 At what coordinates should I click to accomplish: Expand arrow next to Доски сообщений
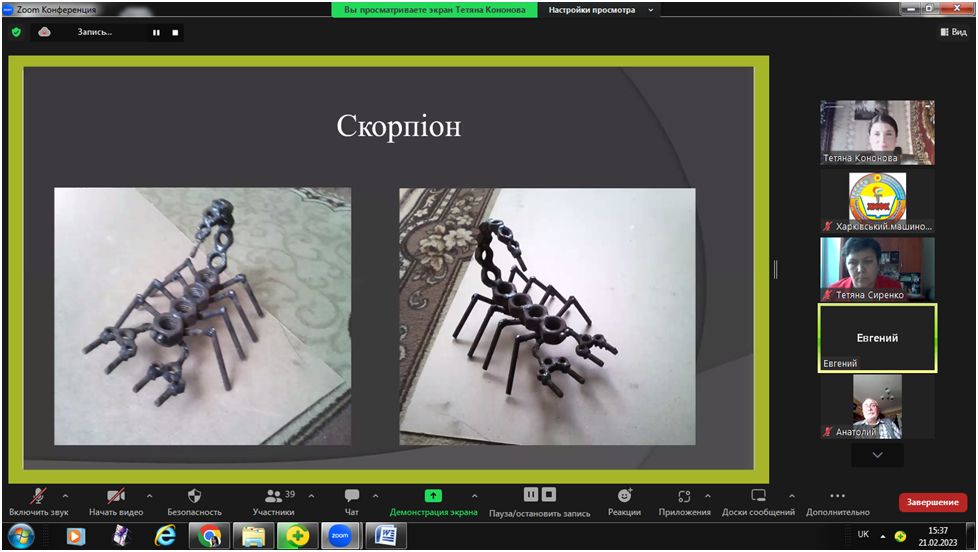(792, 496)
